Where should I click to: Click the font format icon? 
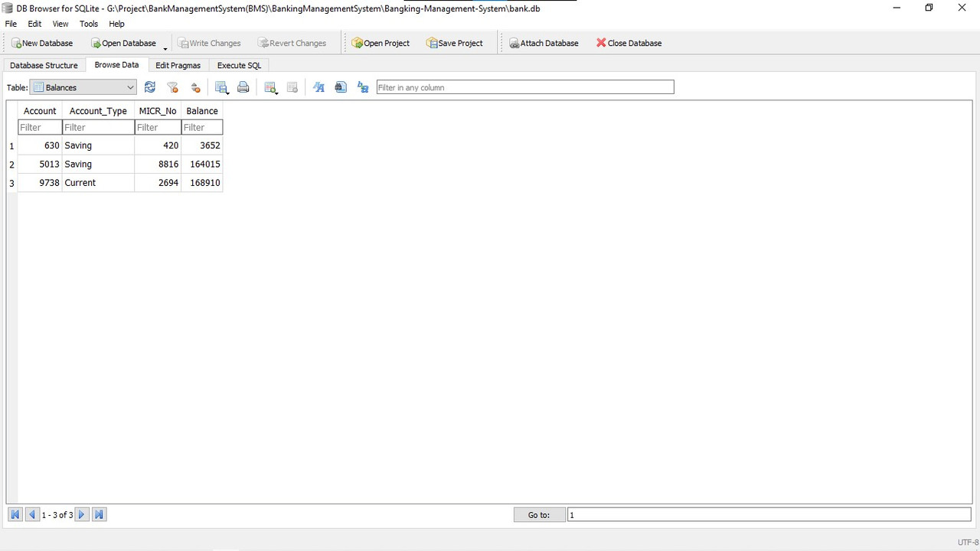pos(318,87)
